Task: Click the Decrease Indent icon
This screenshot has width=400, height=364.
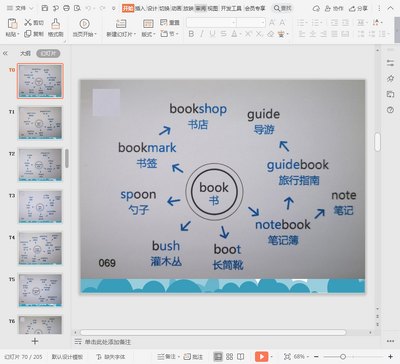Action: click(x=334, y=23)
